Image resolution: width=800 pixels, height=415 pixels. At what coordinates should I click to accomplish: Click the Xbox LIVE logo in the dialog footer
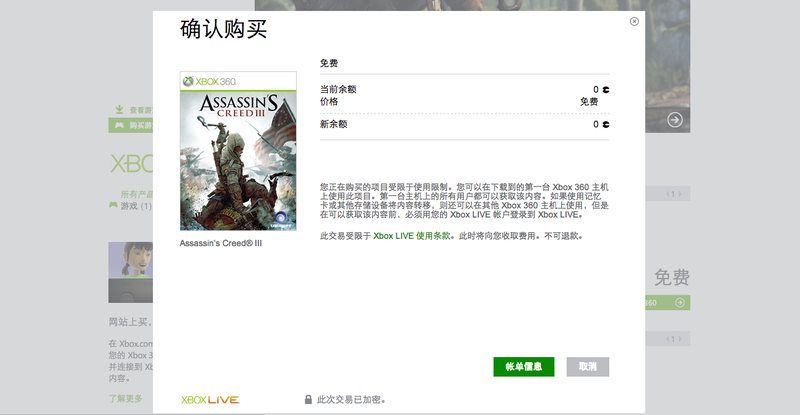pyautogui.click(x=210, y=400)
